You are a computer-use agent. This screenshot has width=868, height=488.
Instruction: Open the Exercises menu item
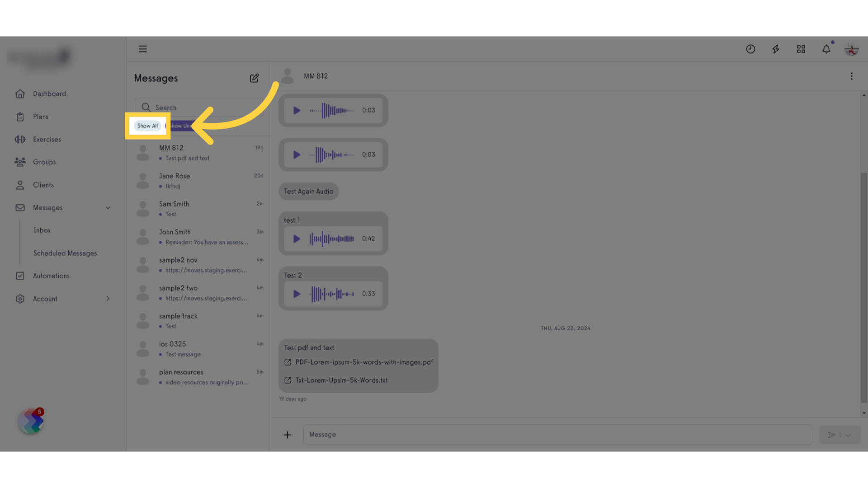pos(47,140)
